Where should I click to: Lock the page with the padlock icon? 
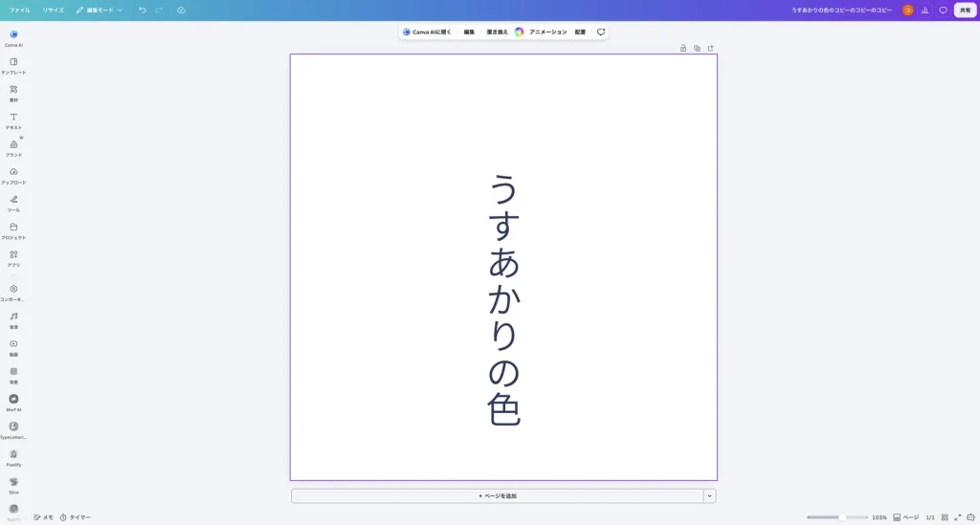coord(683,48)
